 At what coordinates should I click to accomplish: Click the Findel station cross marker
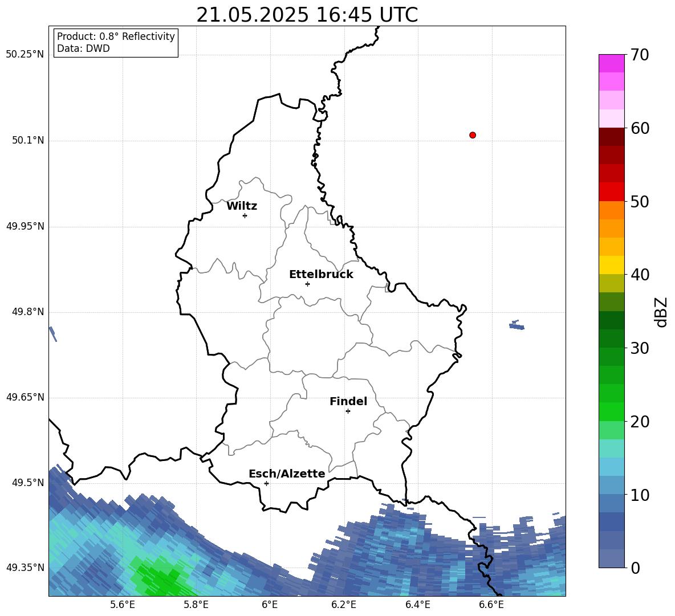tap(348, 411)
